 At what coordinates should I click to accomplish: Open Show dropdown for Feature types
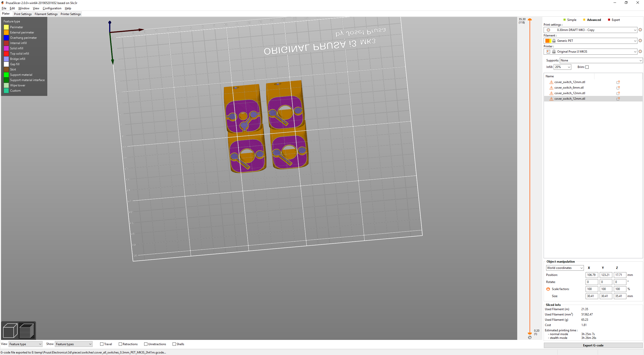pos(74,344)
